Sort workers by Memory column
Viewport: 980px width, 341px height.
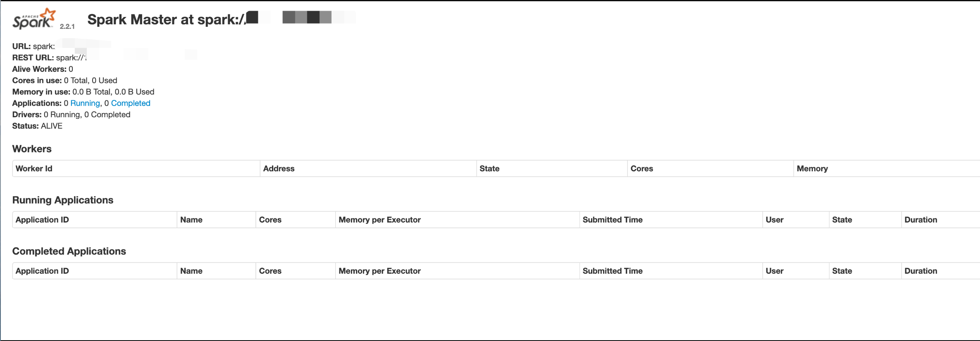click(x=812, y=168)
